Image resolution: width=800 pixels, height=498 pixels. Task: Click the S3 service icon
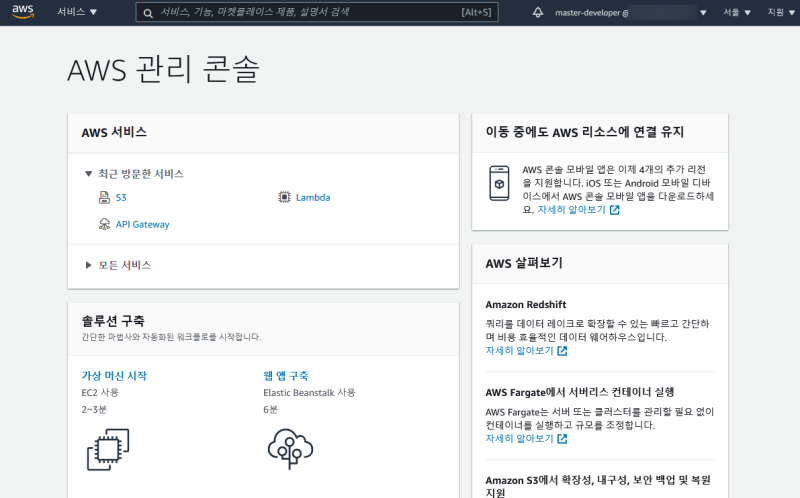pyautogui.click(x=104, y=198)
